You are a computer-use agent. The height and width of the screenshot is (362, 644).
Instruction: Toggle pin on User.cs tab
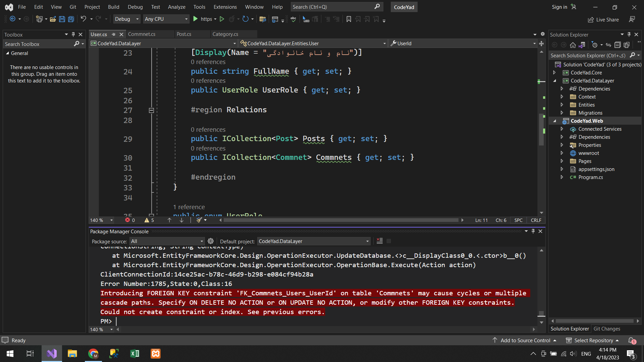click(x=114, y=34)
